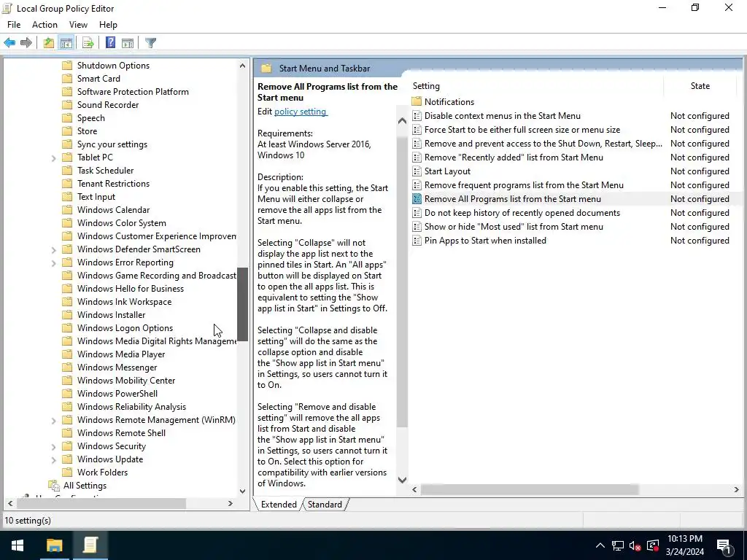Select 'Disable context menus in the Start Menu'
Image resolution: width=747 pixels, height=560 pixels.
[502, 116]
